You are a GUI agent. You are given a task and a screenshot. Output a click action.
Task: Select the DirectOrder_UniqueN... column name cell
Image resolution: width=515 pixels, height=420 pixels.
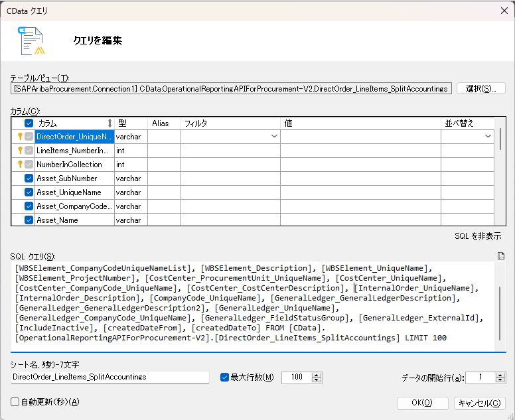point(74,136)
